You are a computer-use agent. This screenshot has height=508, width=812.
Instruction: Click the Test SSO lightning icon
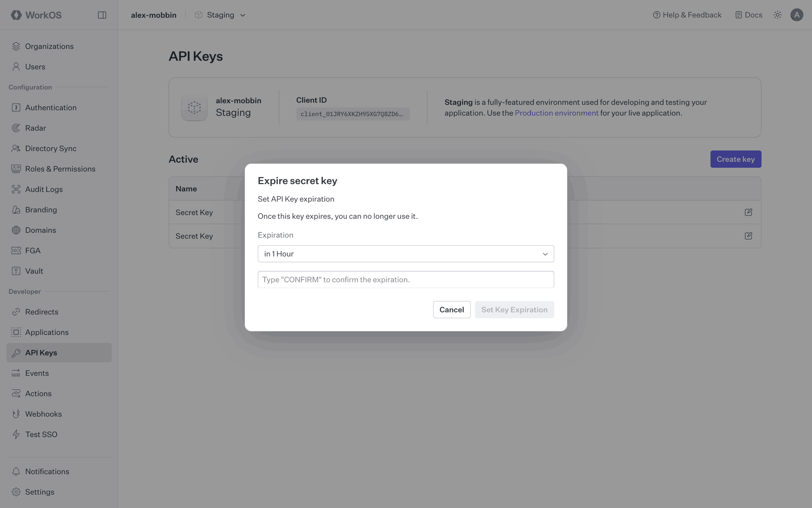pyautogui.click(x=16, y=434)
